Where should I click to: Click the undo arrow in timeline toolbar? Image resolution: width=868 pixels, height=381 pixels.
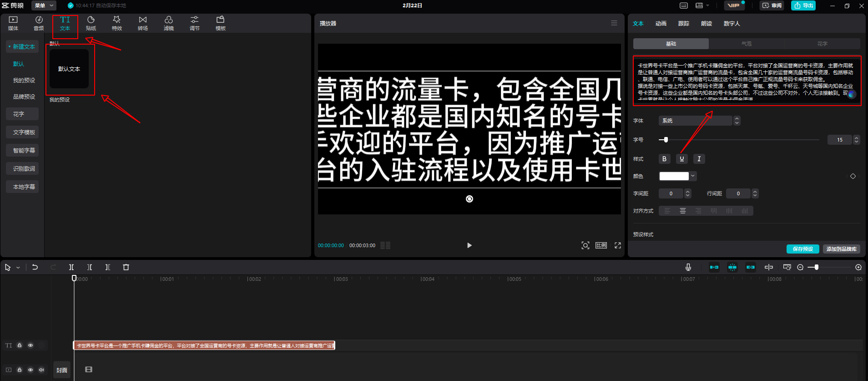click(x=35, y=267)
